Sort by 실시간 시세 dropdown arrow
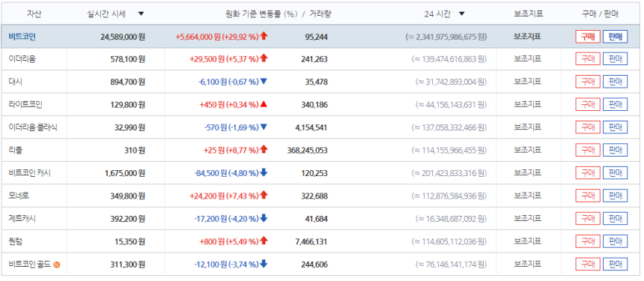The height and width of the screenshot is (281, 644). (141, 13)
